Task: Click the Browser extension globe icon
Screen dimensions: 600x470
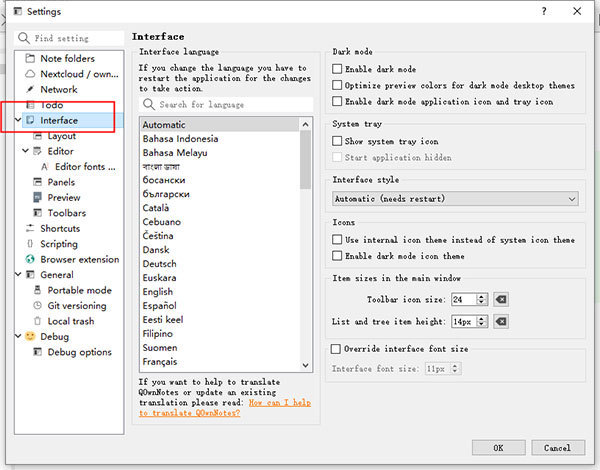Action: point(30,259)
